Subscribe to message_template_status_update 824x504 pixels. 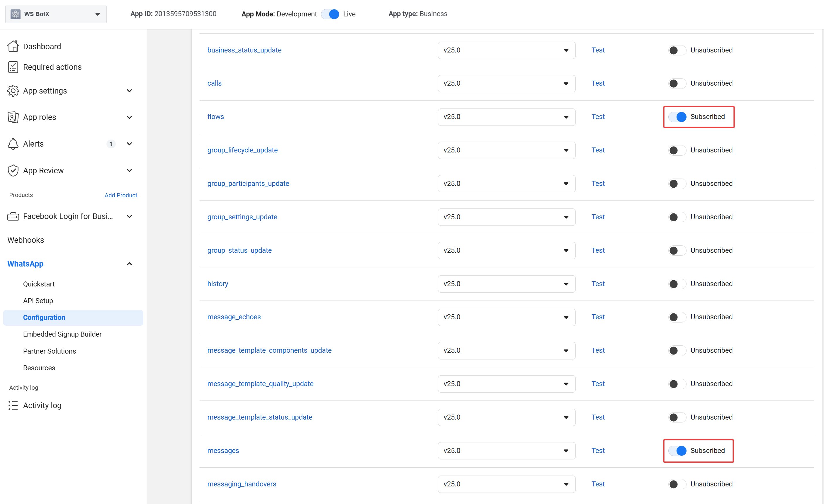(x=677, y=418)
